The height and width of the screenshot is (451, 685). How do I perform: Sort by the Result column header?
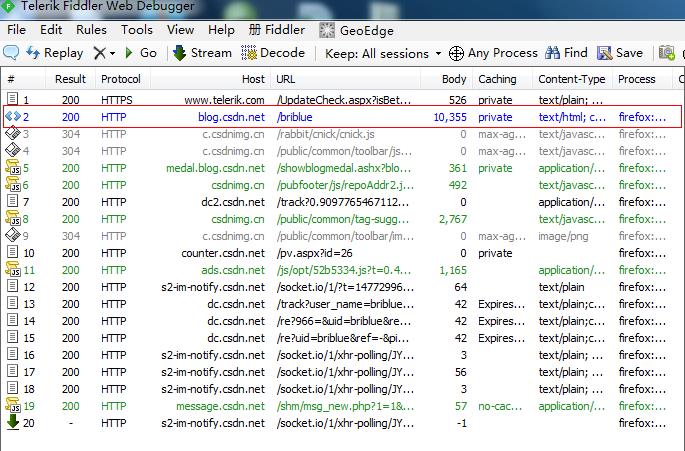click(x=70, y=79)
